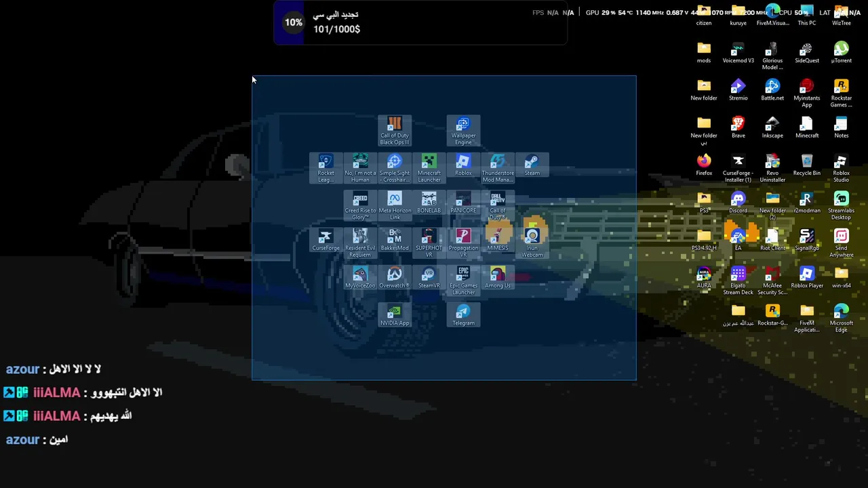Launch Firefox browser icon
868x488 pixels.
[x=704, y=165]
